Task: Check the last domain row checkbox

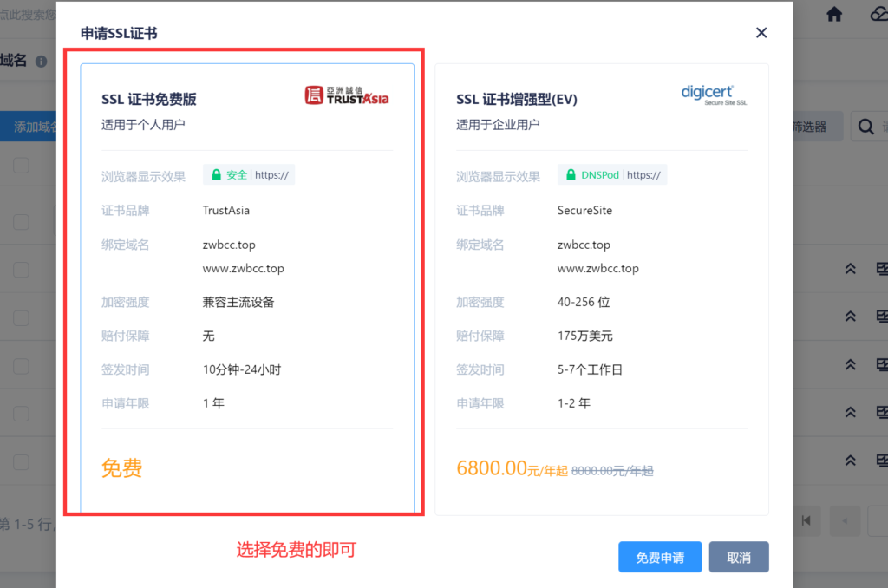Action: tap(21, 460)
